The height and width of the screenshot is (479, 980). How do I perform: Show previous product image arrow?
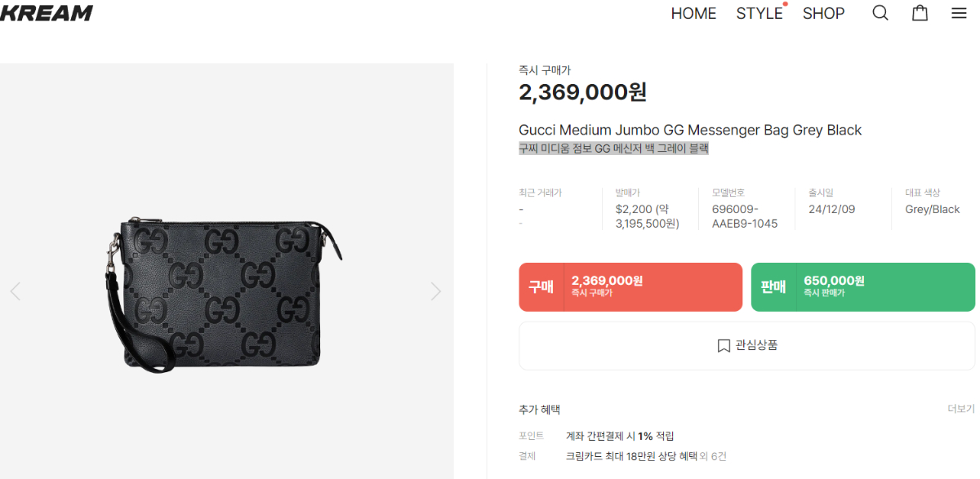pyautogui.click(x=15, y=291)
